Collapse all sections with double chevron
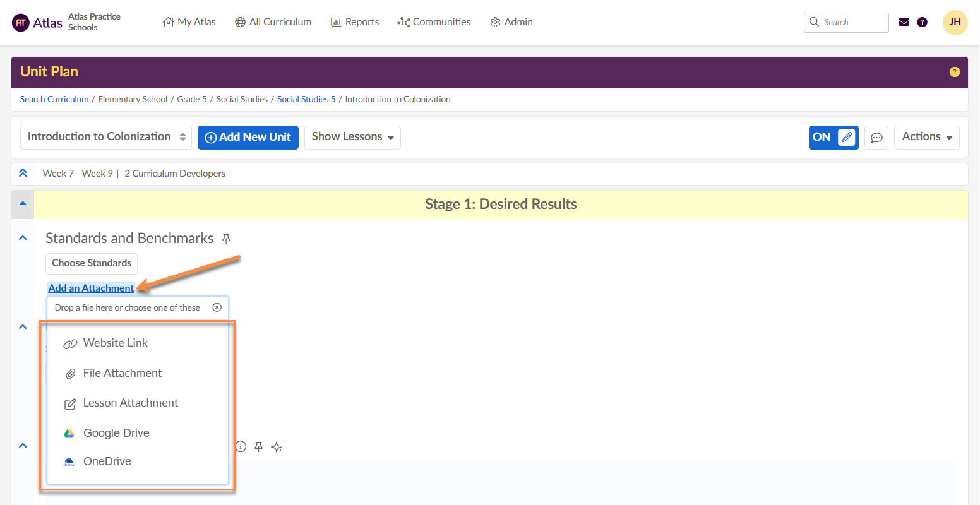 pyautogui.click(x=23, y=174)
